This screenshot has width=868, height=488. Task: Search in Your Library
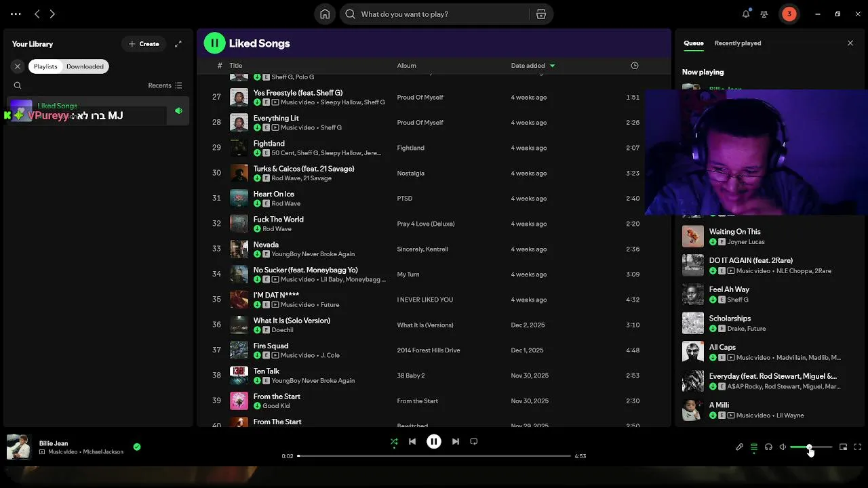point(18,85)
